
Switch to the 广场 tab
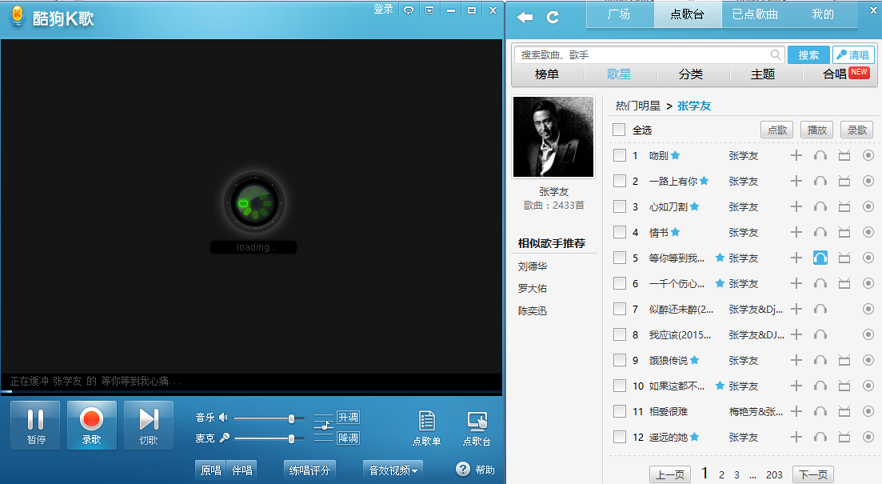click(x=619, y=14)
